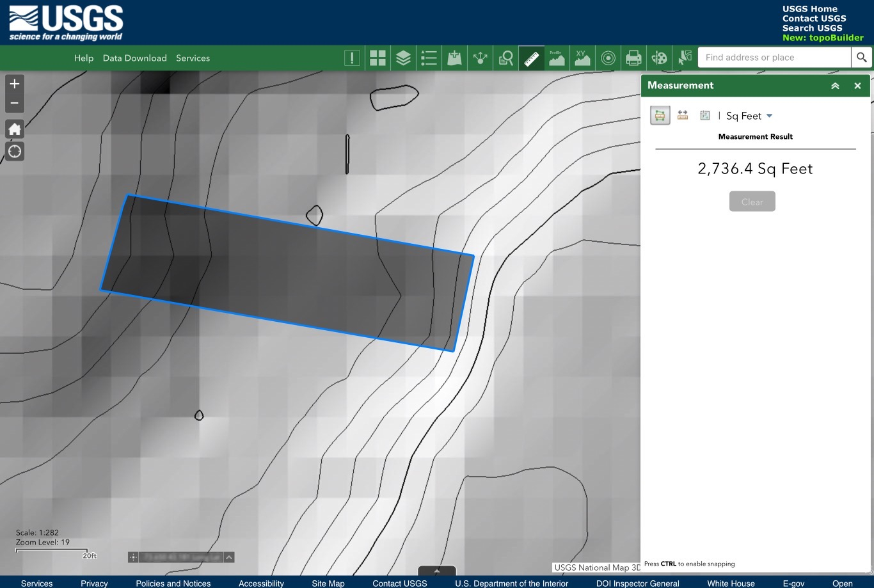The width and height of the screenshot is (874, 588).
Task: Open the Data Download menu
Action: [x=134, y=58]
